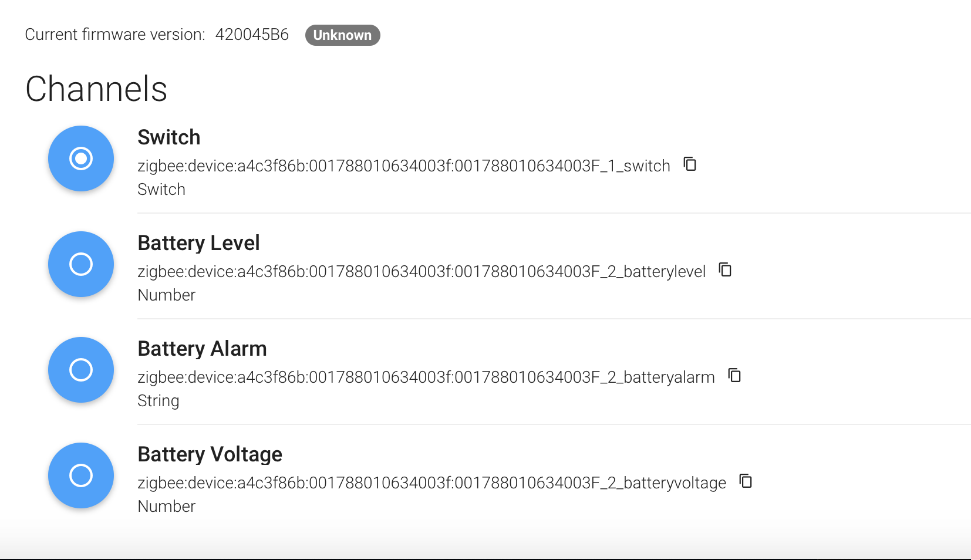Viewport: 971px width, 560px height.
Task: Click the Unknown firmware status badge
Action: coord(342,35)
